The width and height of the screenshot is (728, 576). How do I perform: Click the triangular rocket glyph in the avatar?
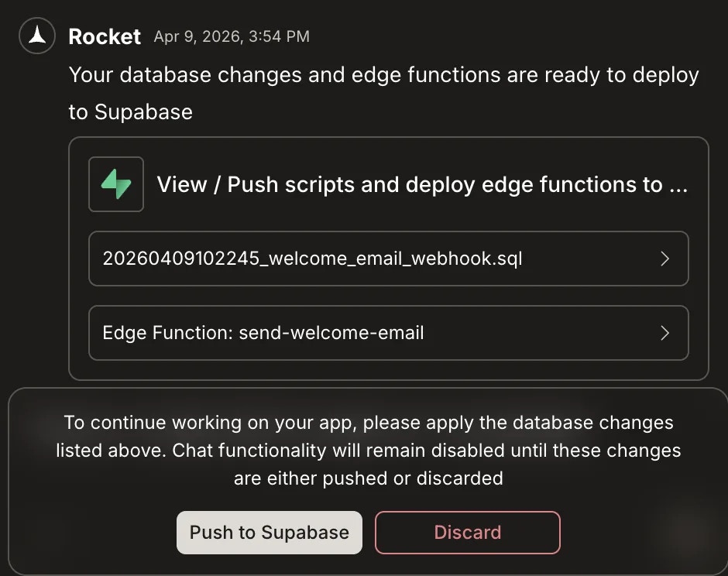[x=36, y=36]
